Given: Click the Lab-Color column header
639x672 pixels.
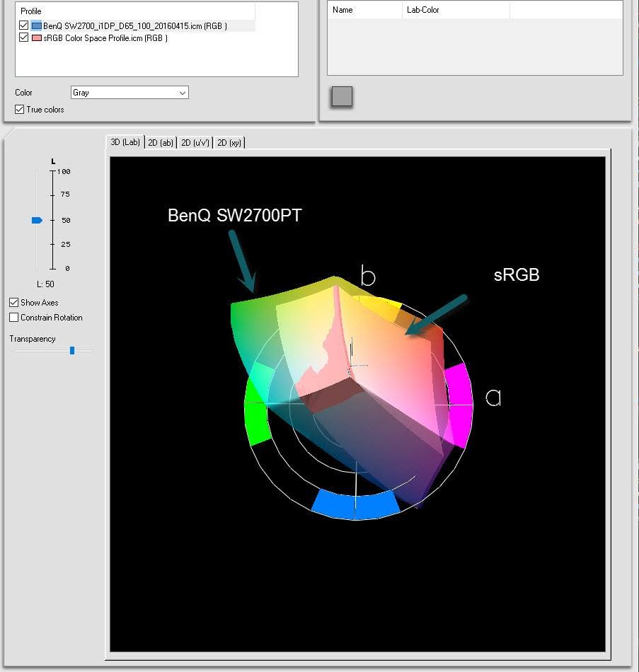Looking at the screenshot, I should coord(456,10).
